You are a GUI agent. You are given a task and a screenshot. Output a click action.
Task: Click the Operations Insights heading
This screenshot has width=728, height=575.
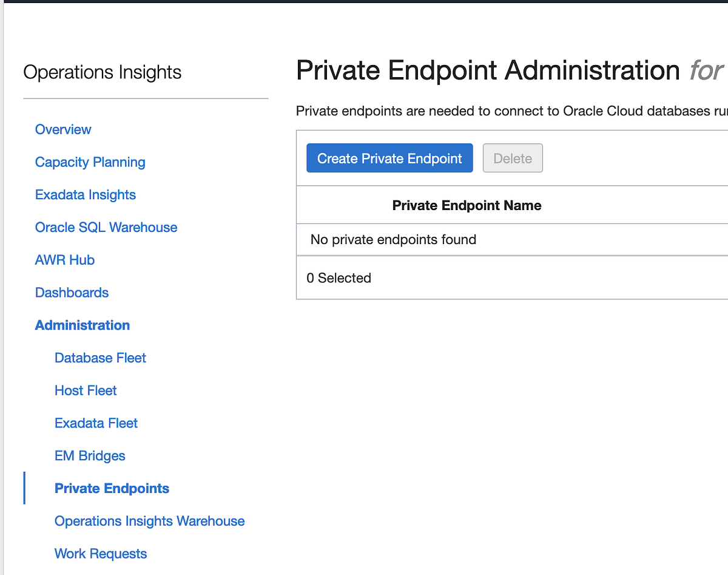tap(102, 72)
